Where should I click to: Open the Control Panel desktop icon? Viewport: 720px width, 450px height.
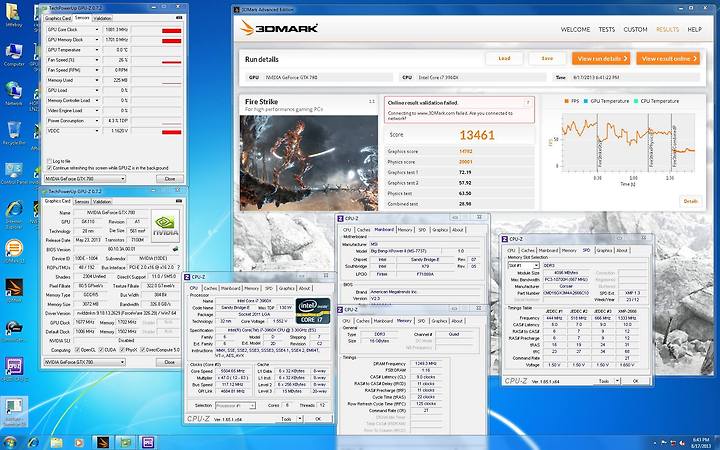pyautogui.click(x=14, y=173)
